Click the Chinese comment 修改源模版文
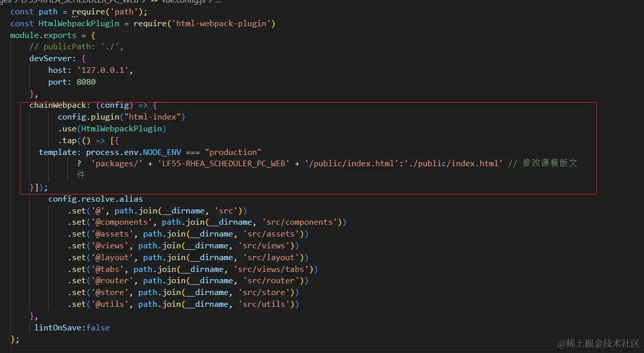The width and height of the screenshot is (644, 353). tap(550, 164)
